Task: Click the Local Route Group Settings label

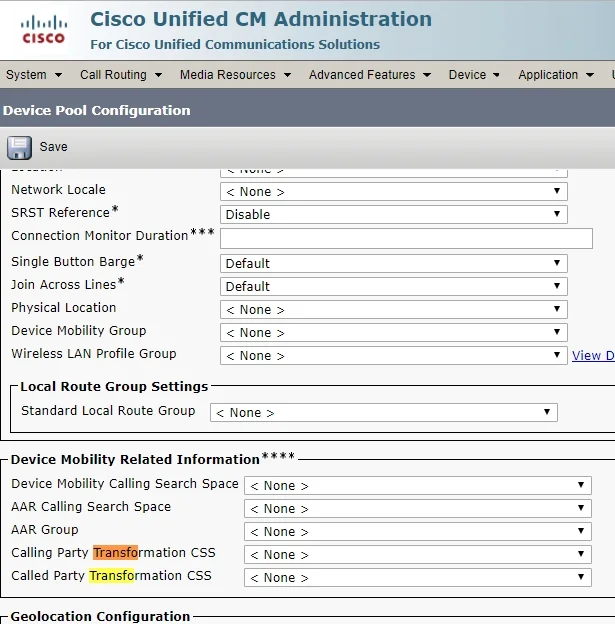Action: click(x=114, y=386)
